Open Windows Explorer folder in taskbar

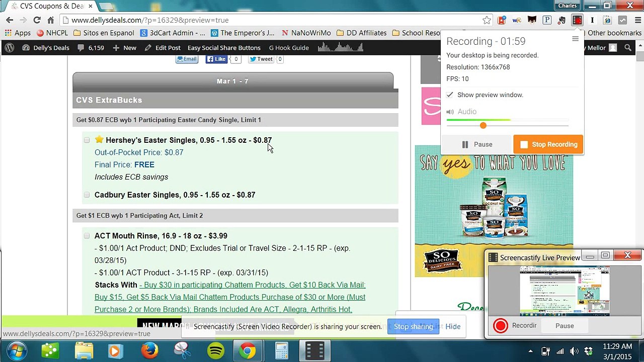coord(84,350)
